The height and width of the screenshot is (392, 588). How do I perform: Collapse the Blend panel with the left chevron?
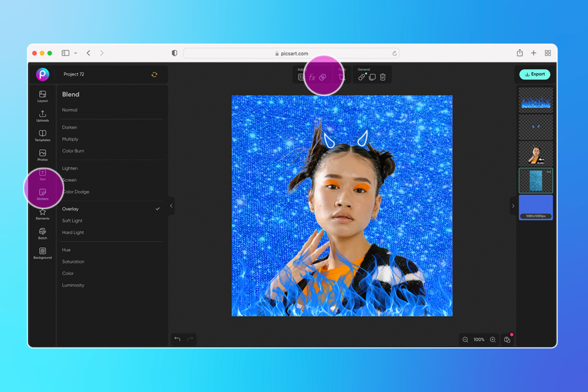point(171,205)
